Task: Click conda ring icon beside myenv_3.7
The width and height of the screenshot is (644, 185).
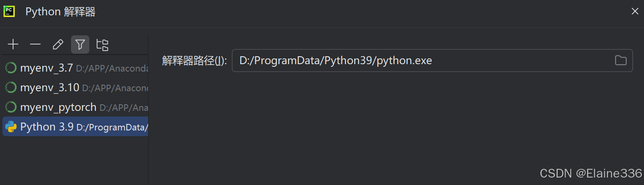Action: point(11,68)
